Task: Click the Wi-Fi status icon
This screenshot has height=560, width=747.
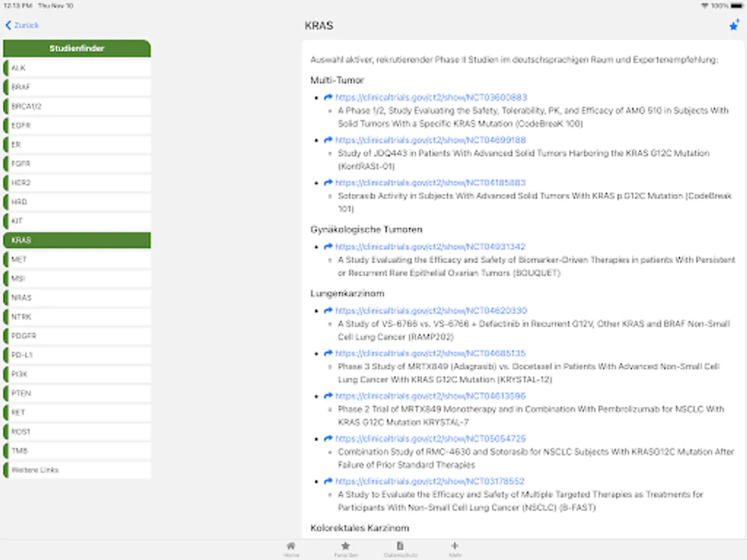Action: coord(705,5)
